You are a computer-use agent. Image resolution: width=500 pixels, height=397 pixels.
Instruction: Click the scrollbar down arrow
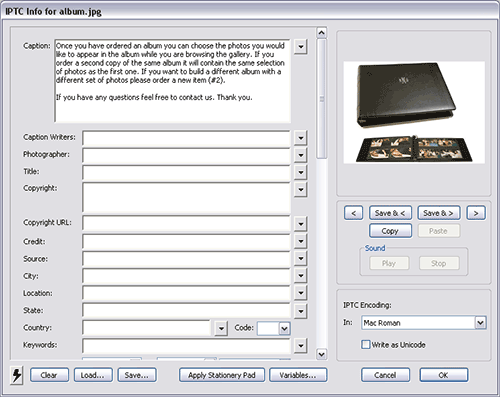tap(321, 354)
